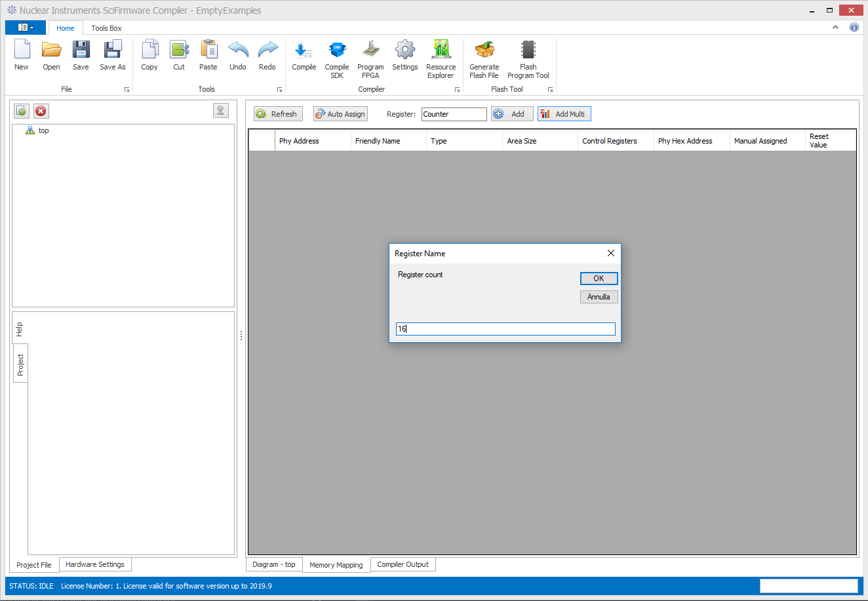This screenshot has width=868, height=601.
Task: Expand the Tools group dialog launcher
Action: click(x=279, y=90)
